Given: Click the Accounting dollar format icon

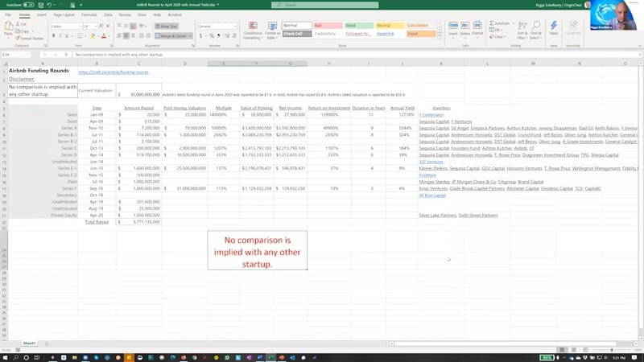Looking at the screenshot, I should click(200, 36).
